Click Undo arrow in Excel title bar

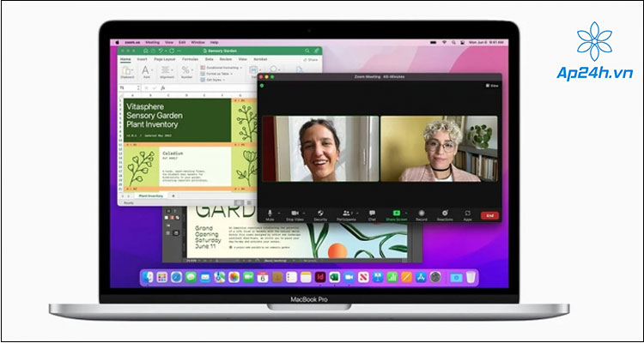161,51
